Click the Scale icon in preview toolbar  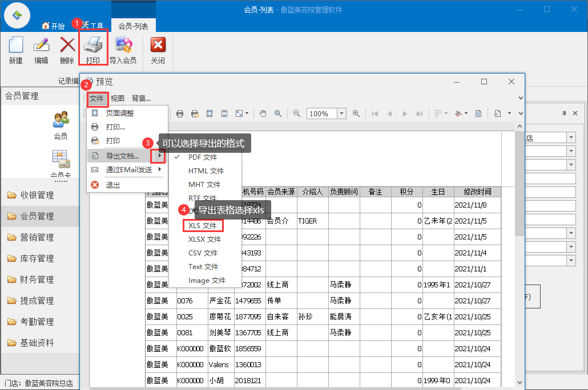(239, 113)
